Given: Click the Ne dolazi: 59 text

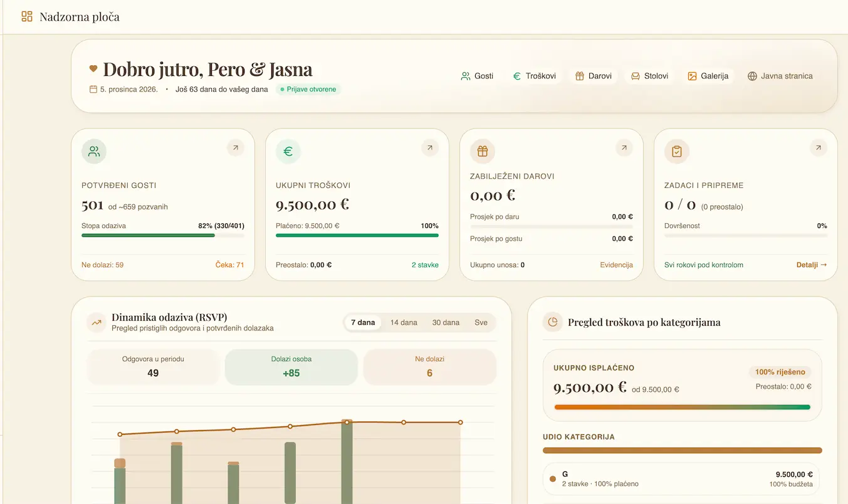Looking at the screenshot, I should pos(103,265).
